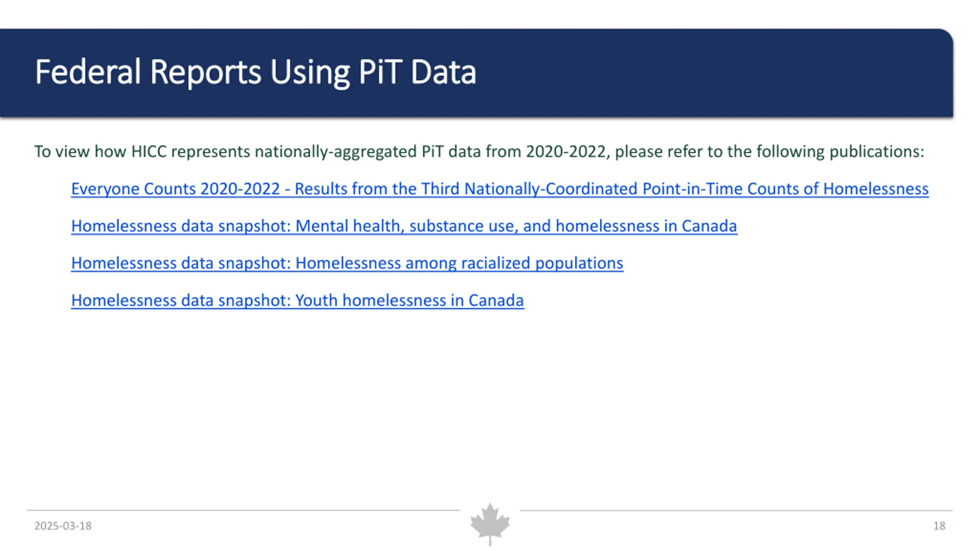
Task: Click the grey maple leaf footer icon
Action: tap(490, 524)
